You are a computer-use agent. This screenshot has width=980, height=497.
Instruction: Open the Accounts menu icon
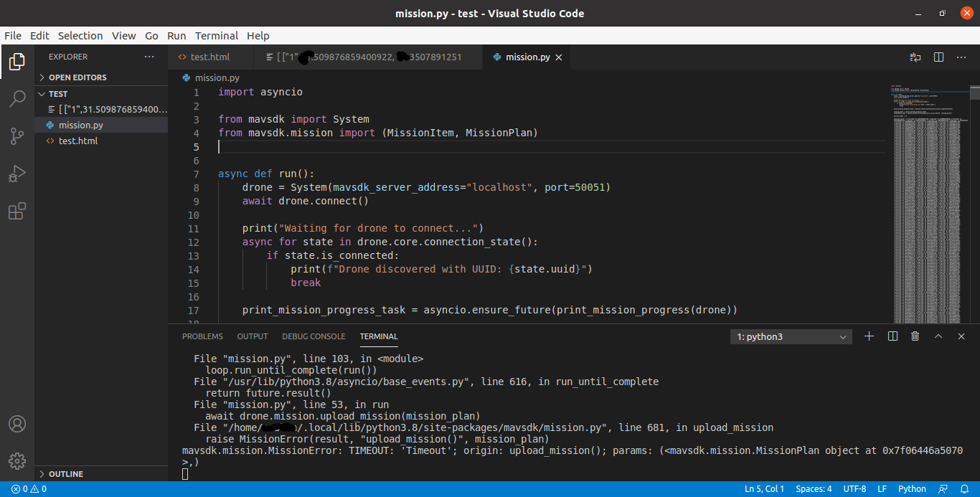17,424
